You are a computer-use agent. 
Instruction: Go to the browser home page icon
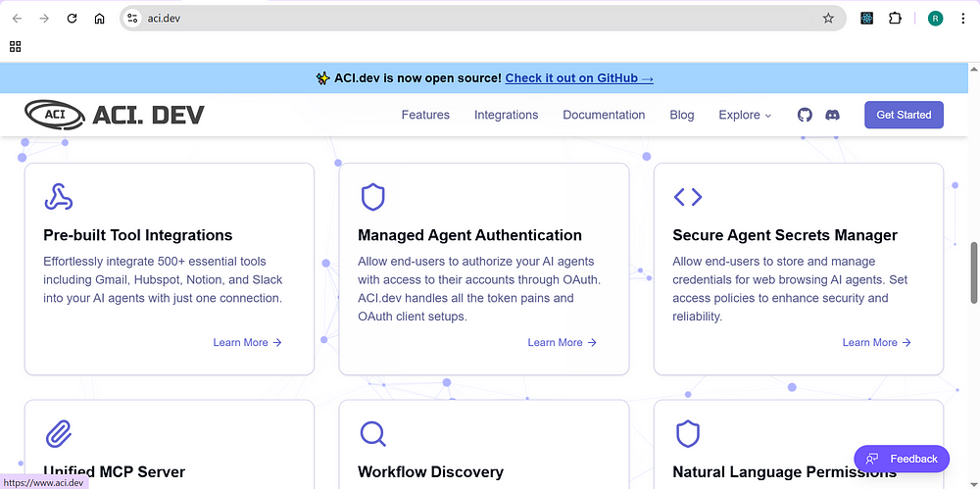pos(99,19)
